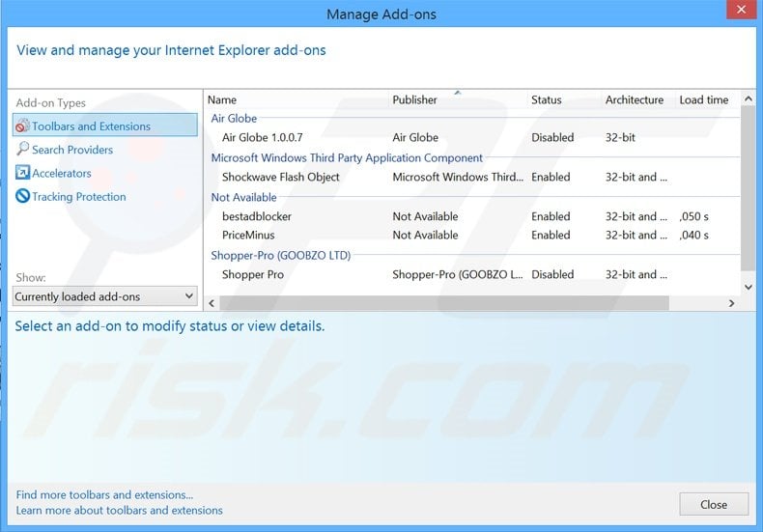
Task: Click 32-bit architecture of Air Globe
Action: pos(620,138)
